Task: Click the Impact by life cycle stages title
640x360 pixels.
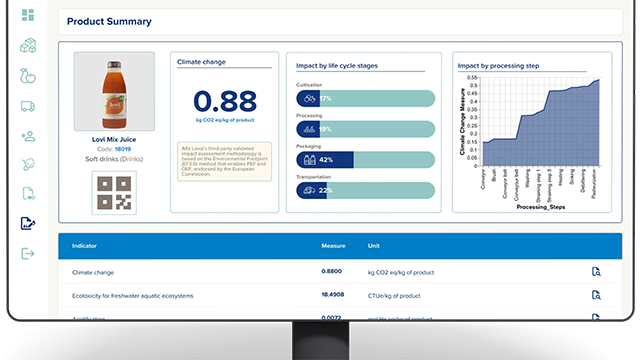Action: coord(337,66)
